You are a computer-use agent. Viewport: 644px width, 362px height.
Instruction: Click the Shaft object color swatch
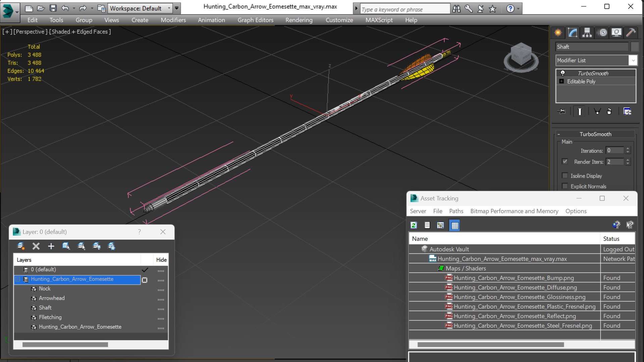(634, 47)
